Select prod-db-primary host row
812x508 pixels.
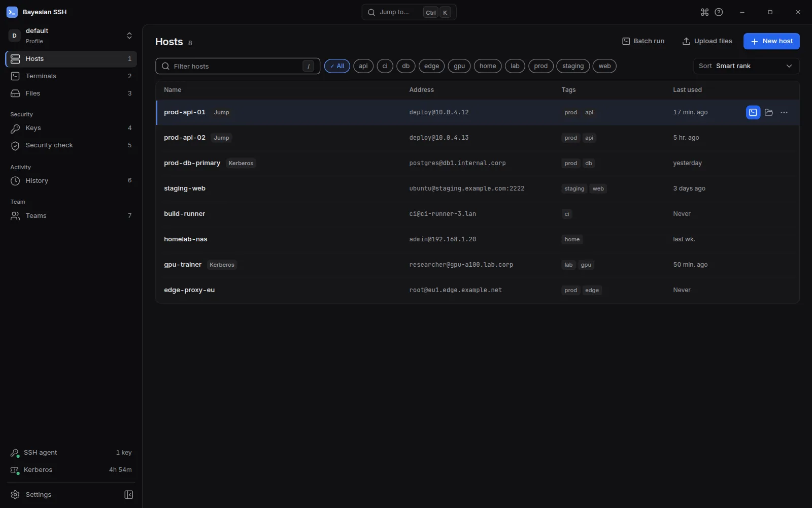tap(478, 163)
